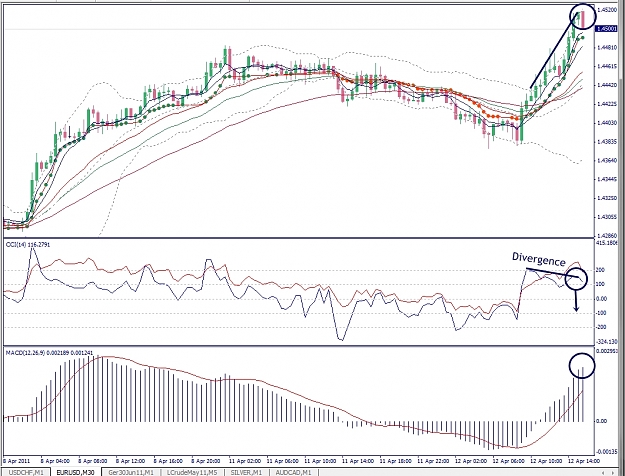Viewport: 625px width, 476px height.
Task: Switch to the LCrudeMay11,M5 chart tab
Action: coord(192,472)
